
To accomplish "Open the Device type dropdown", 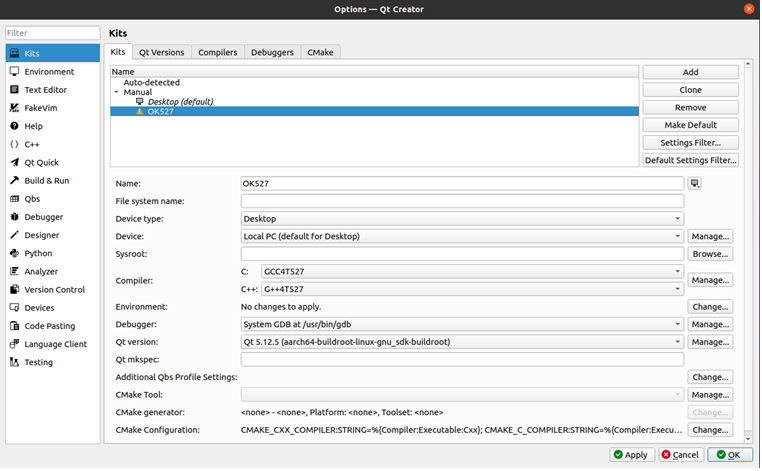I will (462, 219).
